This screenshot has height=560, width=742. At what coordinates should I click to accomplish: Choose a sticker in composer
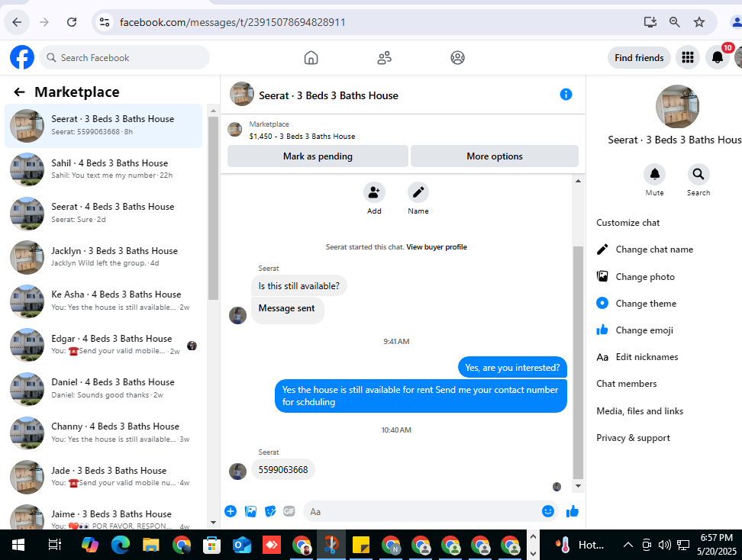point(270,511)
